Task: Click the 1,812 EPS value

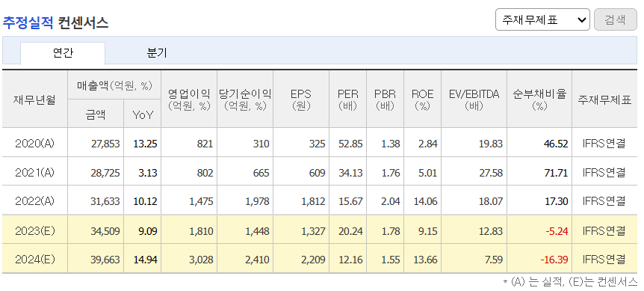Action: [x=313, y=202]
